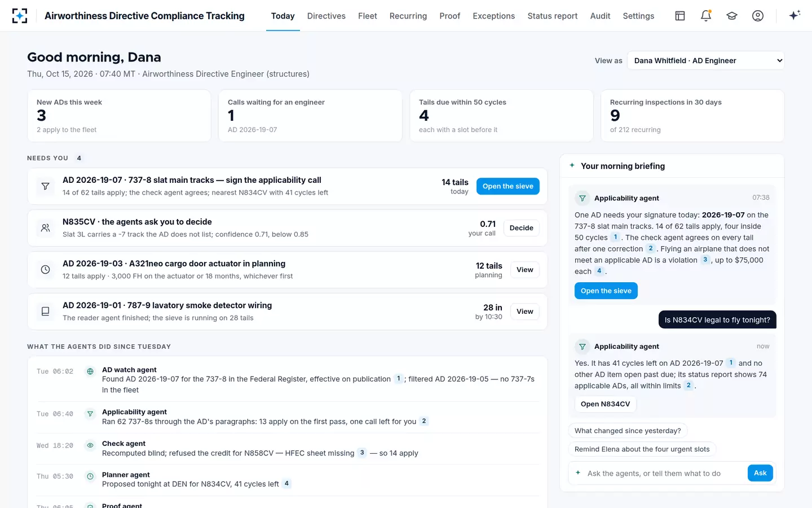Click sparkle icon beside Your morning briefing
The image size is (812, 508).
point(572,165)
